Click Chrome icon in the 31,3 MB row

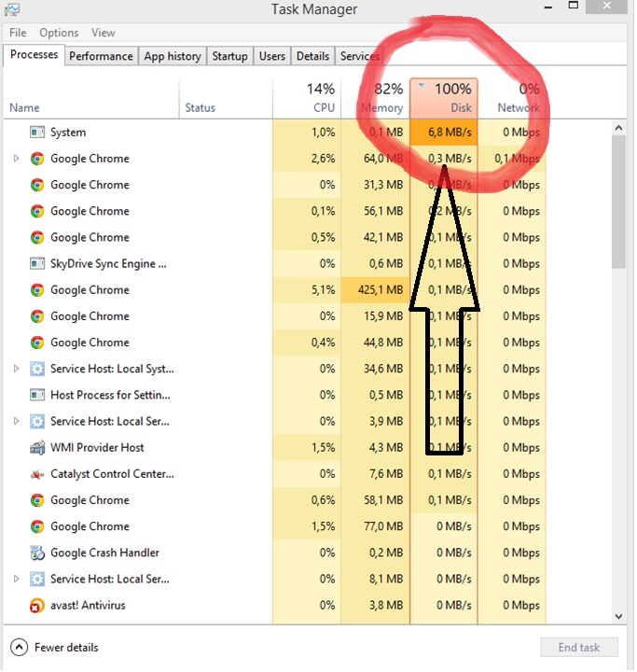point(37,185)
